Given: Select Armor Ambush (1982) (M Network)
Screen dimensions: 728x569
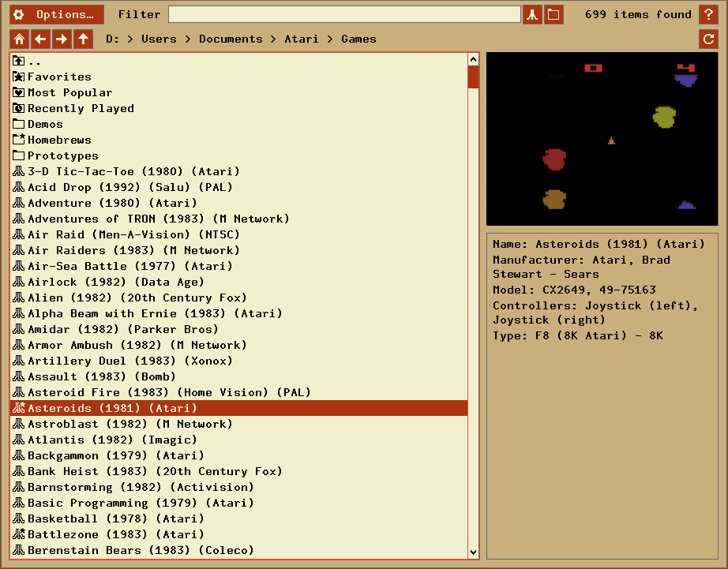Looking at the screenshot, I should pyautogui.click(x=238, y=346).
